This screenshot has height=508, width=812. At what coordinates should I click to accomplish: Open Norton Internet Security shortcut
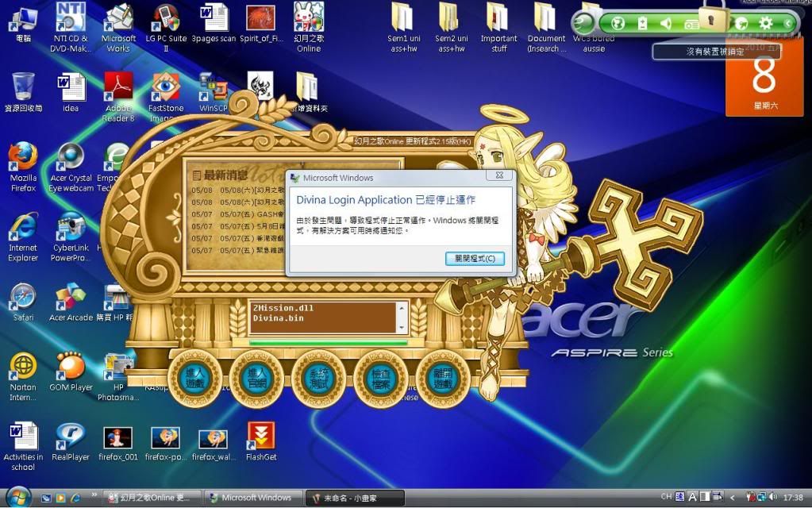pos(23,376)
